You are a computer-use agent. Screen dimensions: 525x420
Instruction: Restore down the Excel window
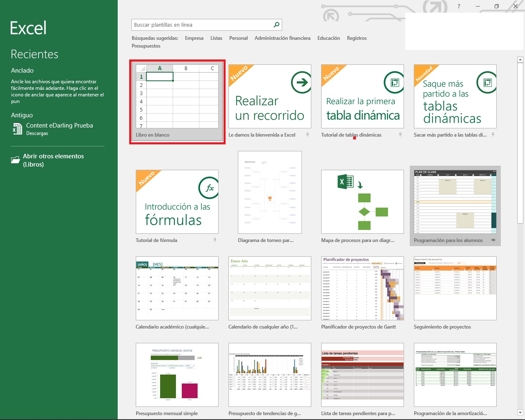497,6
